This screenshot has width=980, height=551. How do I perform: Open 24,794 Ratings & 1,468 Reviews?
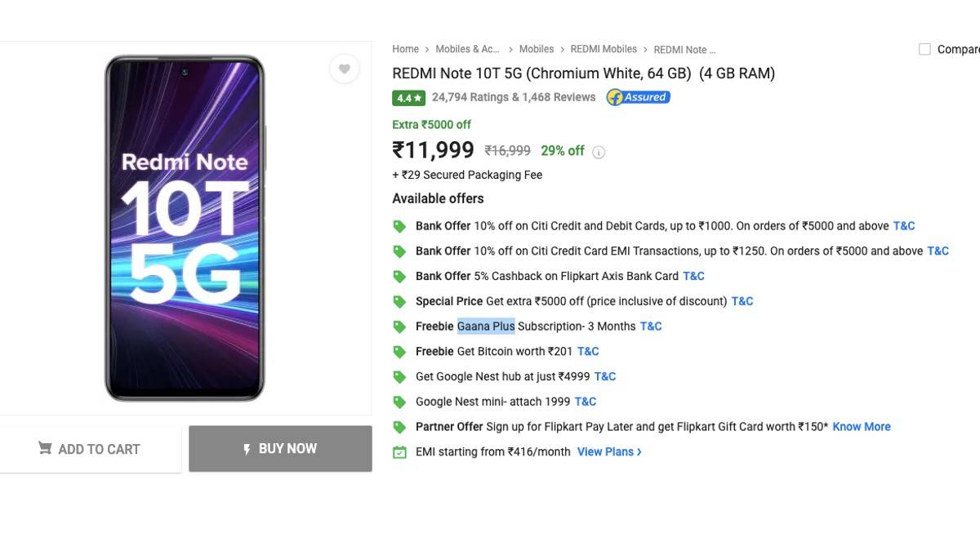pyautogui.click(x=513, y=96)
